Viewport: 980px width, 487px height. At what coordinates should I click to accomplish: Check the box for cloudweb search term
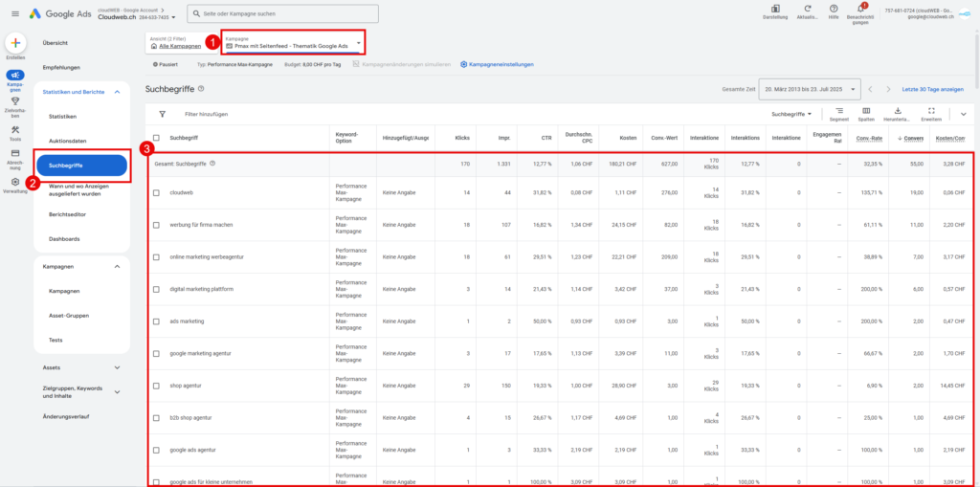coord(157,192)
